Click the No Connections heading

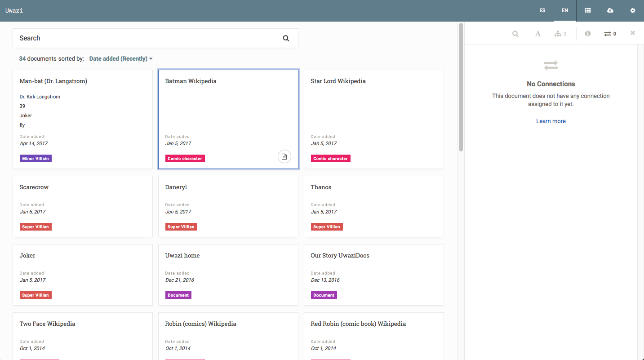pos(551,84)
